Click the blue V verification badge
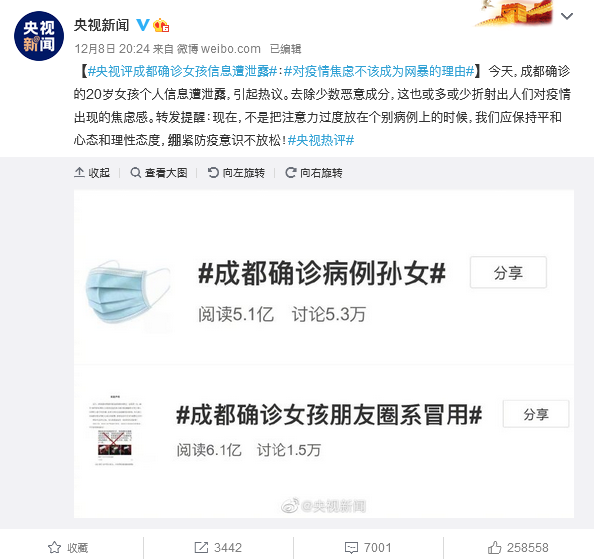The height and width of the screenshot is (559, 594). pos(143,25)
